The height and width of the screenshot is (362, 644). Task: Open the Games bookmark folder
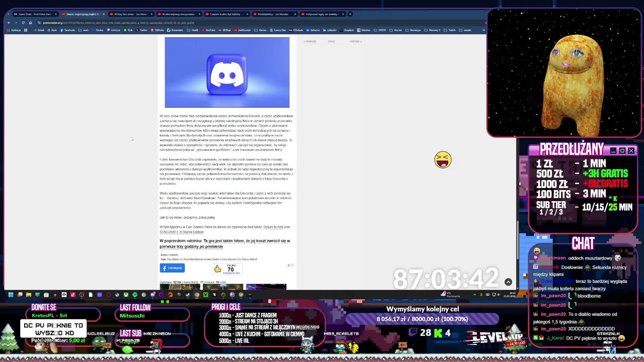tap(261, 30)
